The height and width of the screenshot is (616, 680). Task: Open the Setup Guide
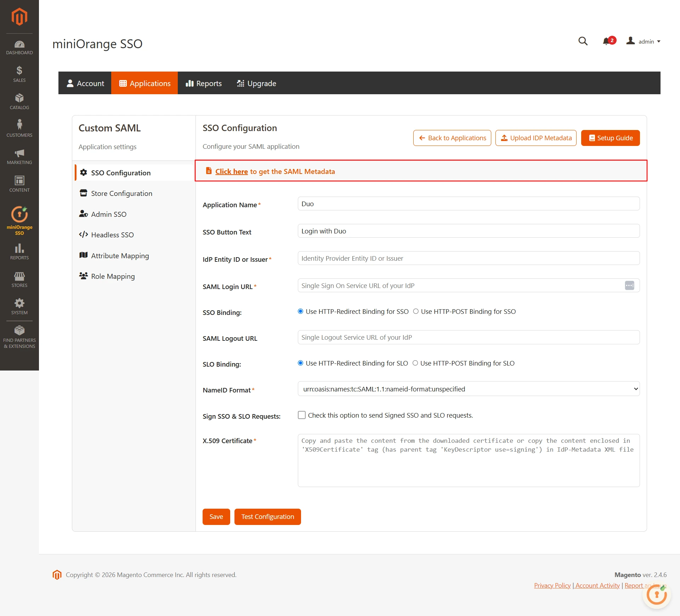tap(610, 138)
